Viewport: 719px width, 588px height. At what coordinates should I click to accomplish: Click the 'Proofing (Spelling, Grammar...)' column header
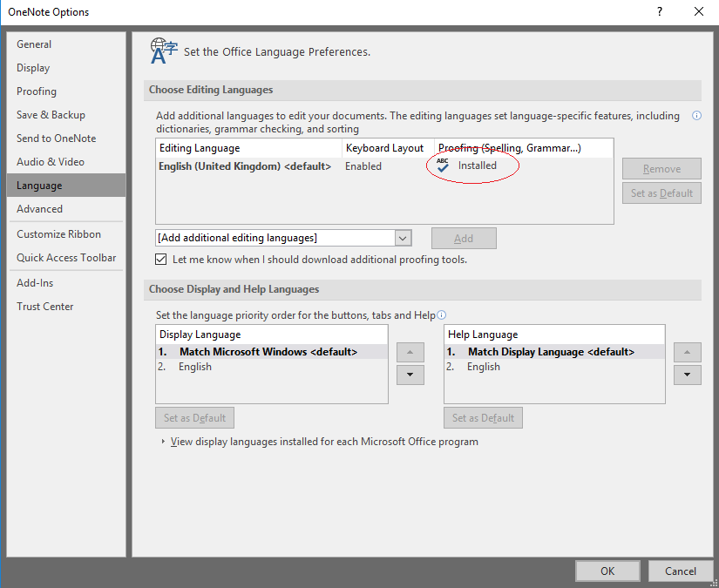coord(524,148)
